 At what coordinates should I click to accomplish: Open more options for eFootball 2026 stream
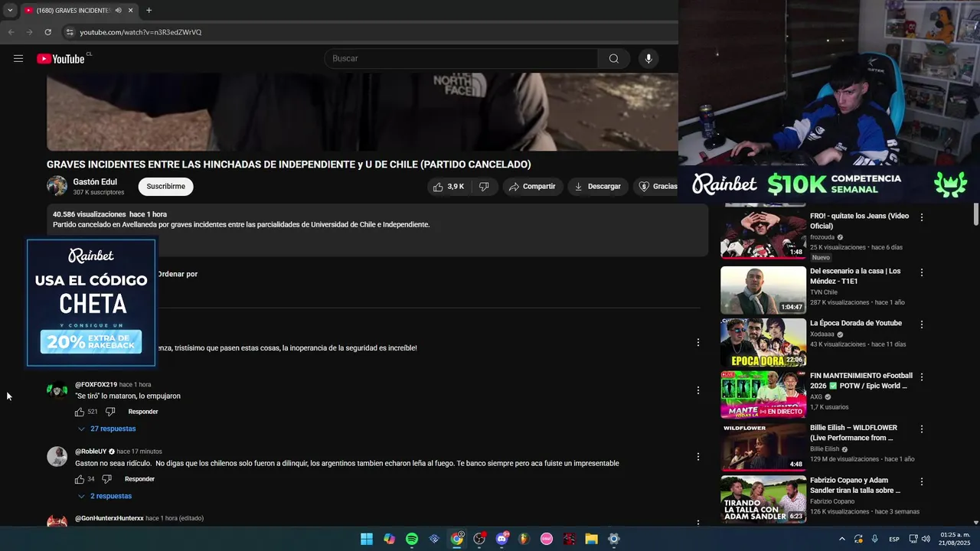[x=922, y=377]
